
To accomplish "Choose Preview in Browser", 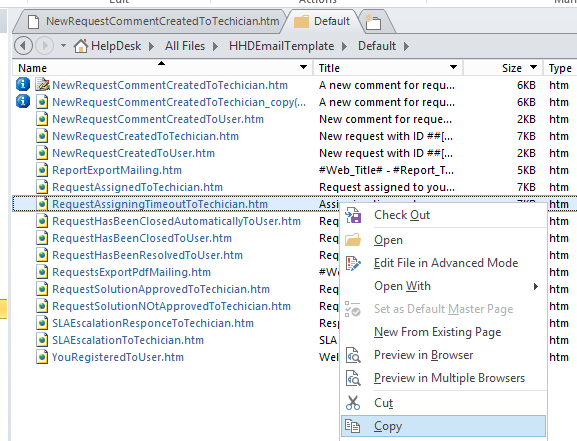I will (x=443, y=355).
